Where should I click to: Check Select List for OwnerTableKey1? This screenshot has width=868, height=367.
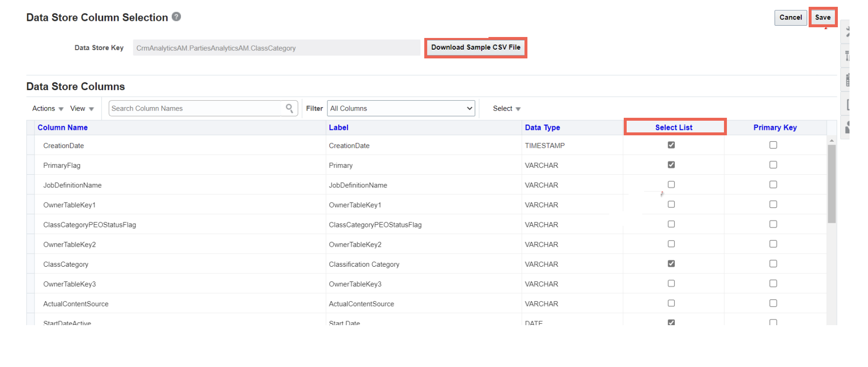(671, 204)
